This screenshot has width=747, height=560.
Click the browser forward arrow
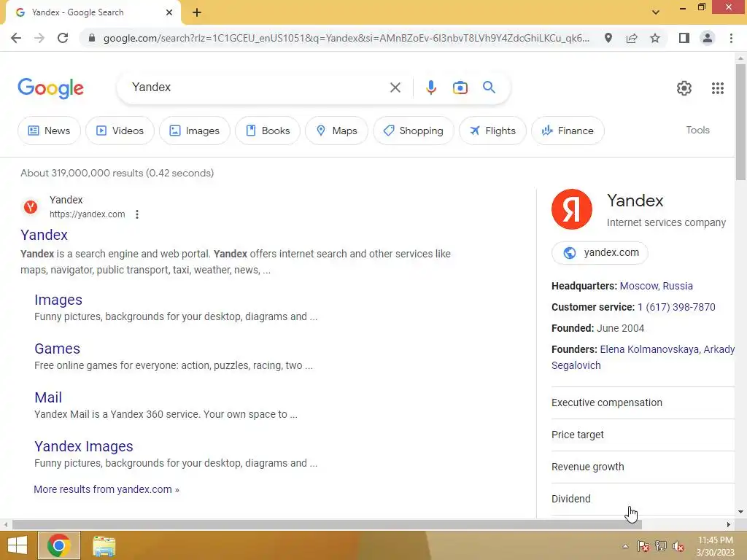39,38
